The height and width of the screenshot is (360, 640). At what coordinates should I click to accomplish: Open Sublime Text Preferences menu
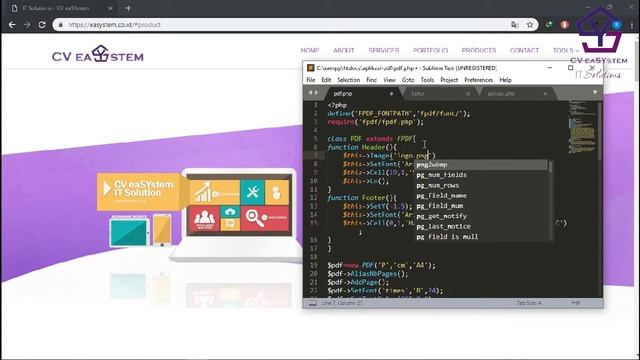[x=479, y=80]
